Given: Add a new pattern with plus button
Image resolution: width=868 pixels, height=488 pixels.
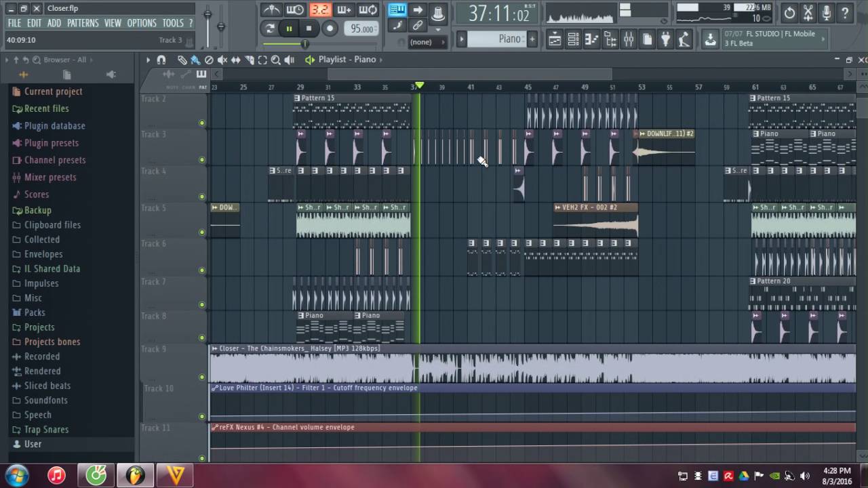Looking at the screenshot, I should [x=532, y=39].
